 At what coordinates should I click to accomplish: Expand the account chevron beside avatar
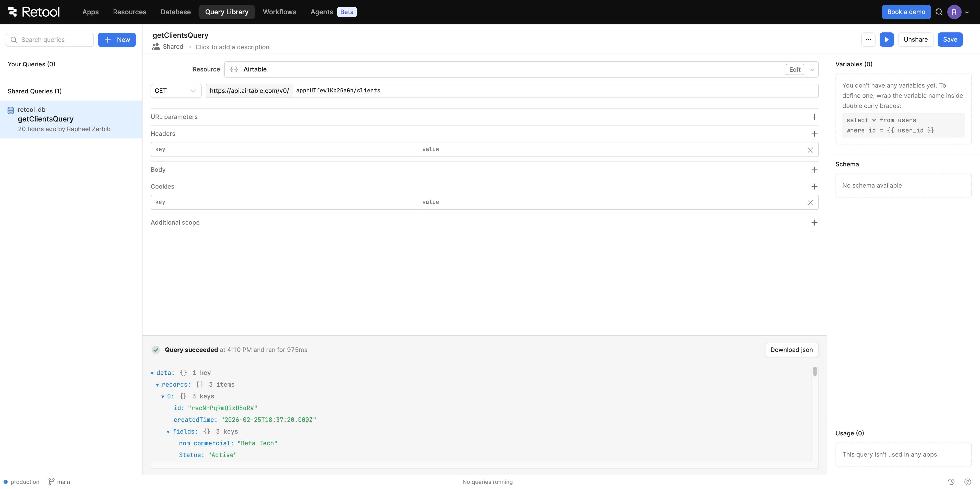pos(967,12)
